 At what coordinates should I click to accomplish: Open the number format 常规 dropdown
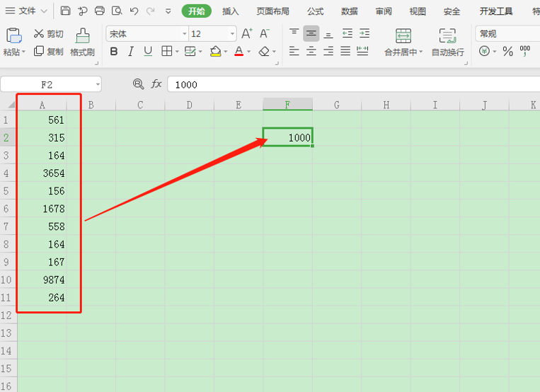click(x=507, y=34)
